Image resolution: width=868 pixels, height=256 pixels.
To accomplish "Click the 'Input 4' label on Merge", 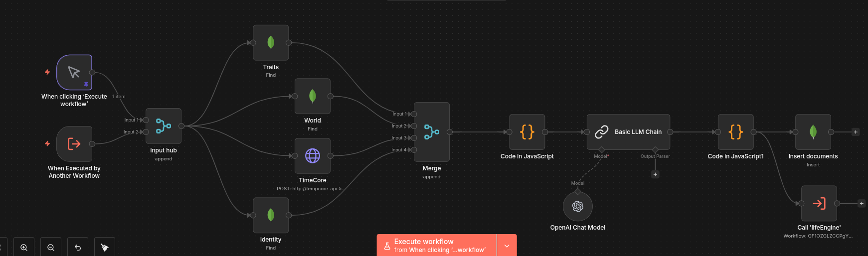I will click(399, 150).
